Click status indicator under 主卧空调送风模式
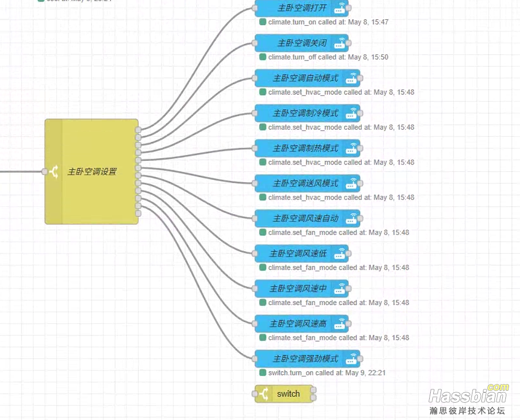 pos(263,197)
